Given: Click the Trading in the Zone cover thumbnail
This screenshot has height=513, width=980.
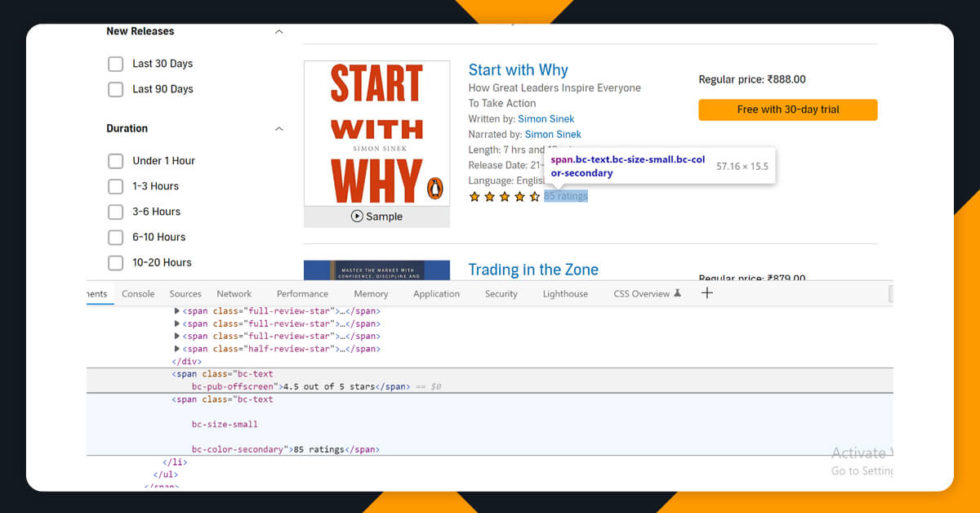Looking at the screenshot, I should (x=377, y=270).
